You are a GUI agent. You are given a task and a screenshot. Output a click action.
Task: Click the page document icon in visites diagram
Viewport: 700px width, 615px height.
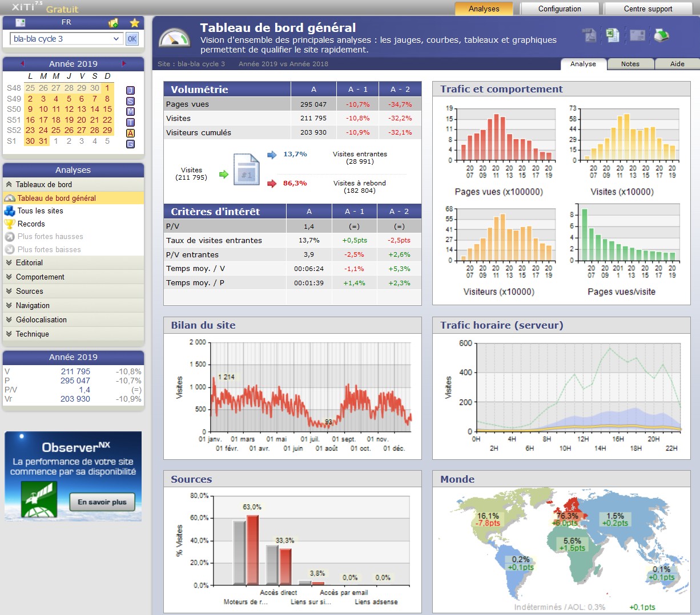pyautogui.click(x=246, y=169)
